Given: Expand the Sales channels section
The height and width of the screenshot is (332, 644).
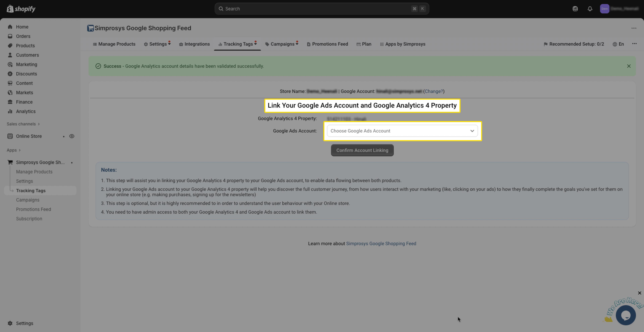Looking at the screenshot, I should tap(23, 124).
